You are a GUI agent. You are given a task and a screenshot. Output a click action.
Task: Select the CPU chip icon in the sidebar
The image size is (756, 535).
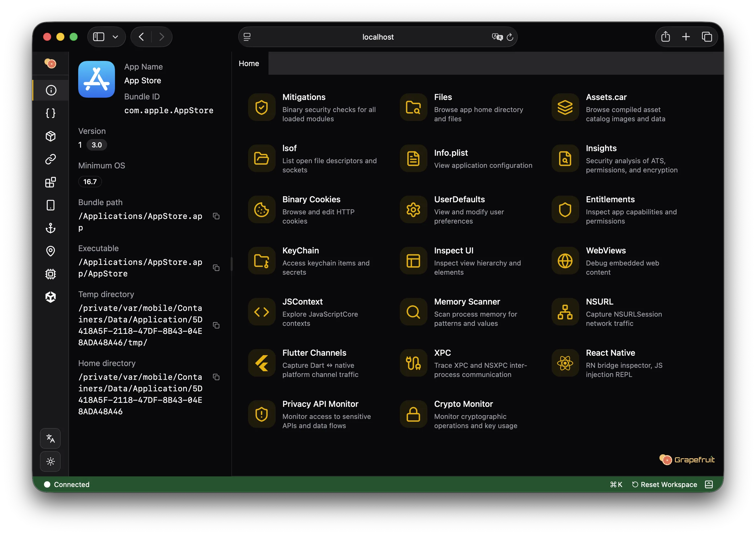click(50, 274)
